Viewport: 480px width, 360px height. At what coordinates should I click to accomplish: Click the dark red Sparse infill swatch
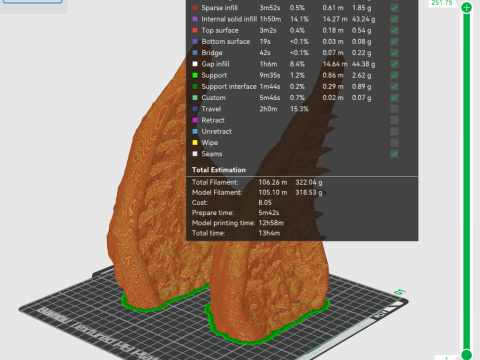click(195, 8)
